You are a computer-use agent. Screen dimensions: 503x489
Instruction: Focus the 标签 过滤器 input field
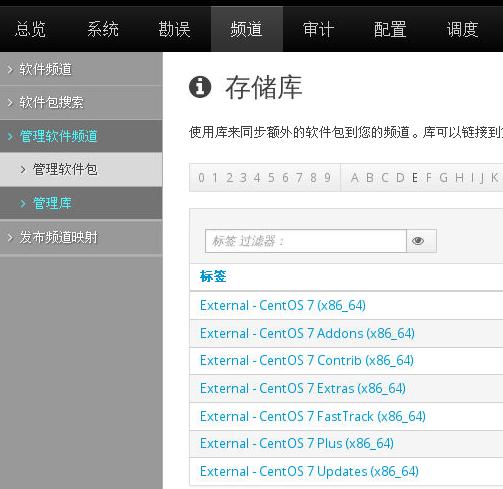pyautogui.click(x=306, y=241)
